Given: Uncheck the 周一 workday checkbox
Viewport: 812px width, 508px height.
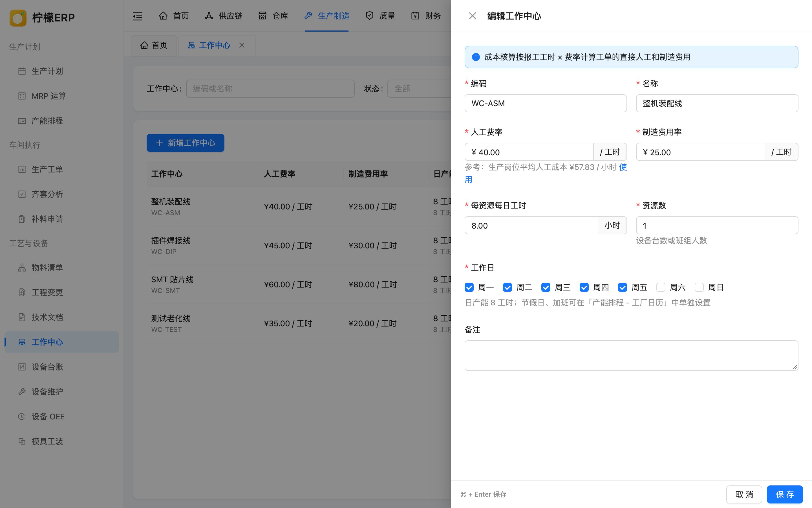Looking at the screenshot, I should 469,287.
